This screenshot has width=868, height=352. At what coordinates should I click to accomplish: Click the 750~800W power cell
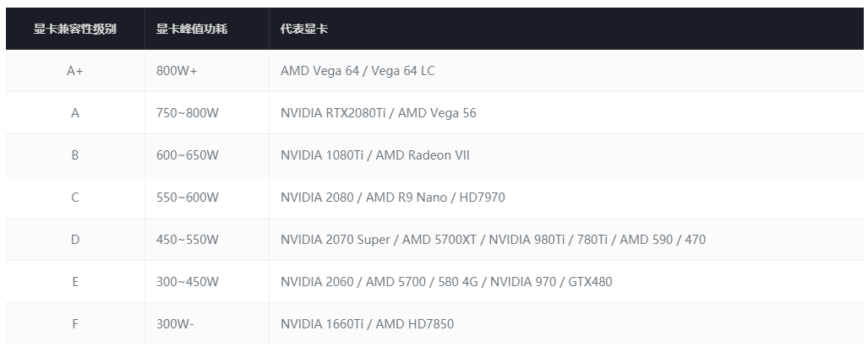(188, 113)
